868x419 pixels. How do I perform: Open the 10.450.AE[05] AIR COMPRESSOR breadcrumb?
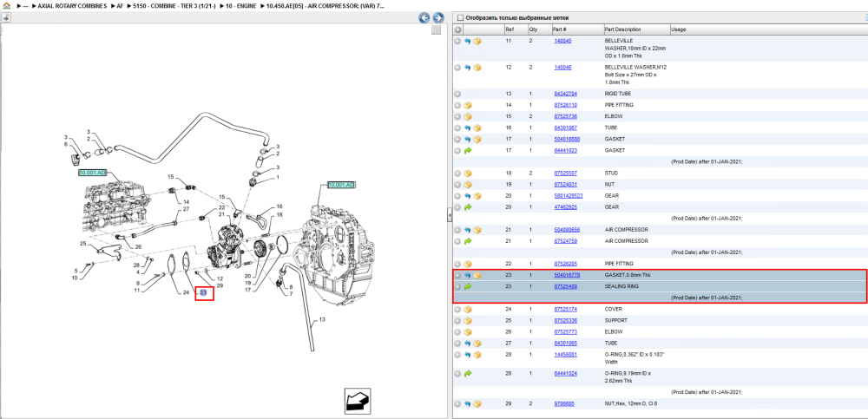[325, 5]
